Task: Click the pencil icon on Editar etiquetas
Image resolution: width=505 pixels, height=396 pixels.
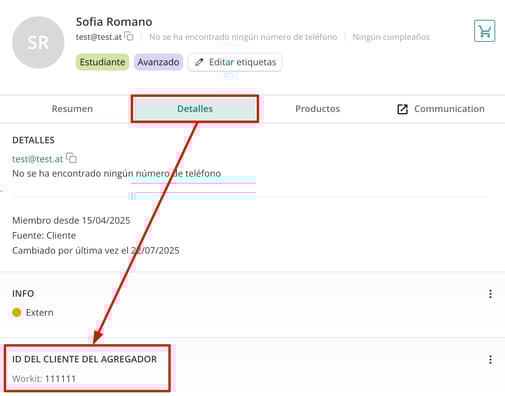Action: pos(199,62)
